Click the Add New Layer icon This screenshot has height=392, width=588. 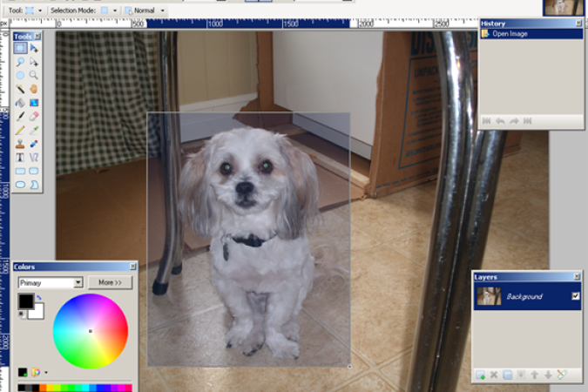pyautogui.click(x=480, y=375)
